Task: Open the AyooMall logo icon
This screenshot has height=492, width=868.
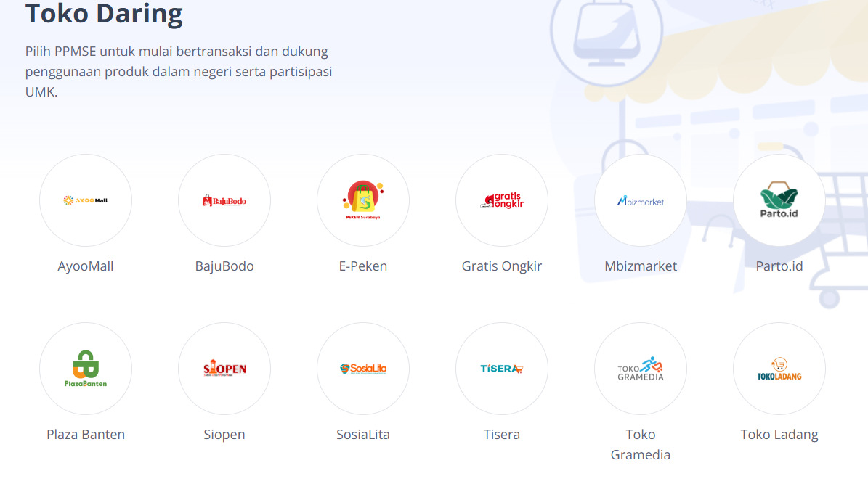Action: [86, 200]
